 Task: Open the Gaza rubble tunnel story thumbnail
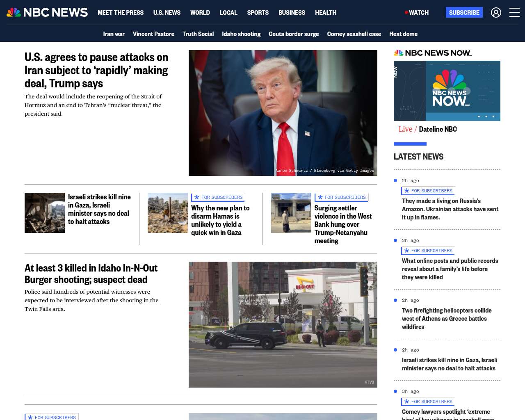click(45, 213)
